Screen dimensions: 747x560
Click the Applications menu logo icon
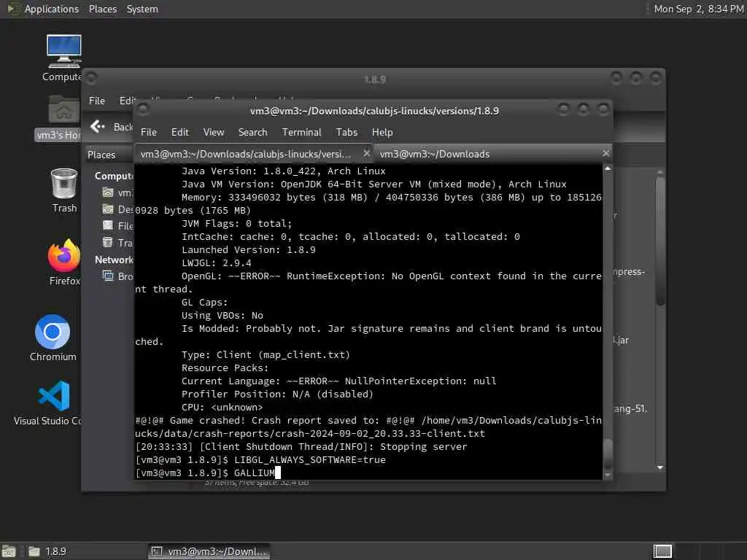[12, 9]
